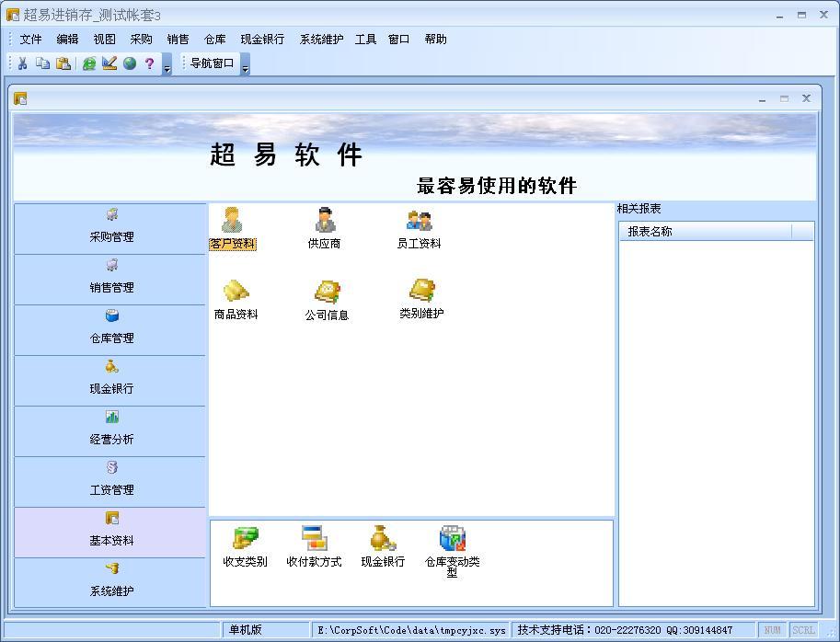Expand options arrow after 导航窗口 toolbar
The width and height of the screenshot is (840, 642).
(246, 64)
